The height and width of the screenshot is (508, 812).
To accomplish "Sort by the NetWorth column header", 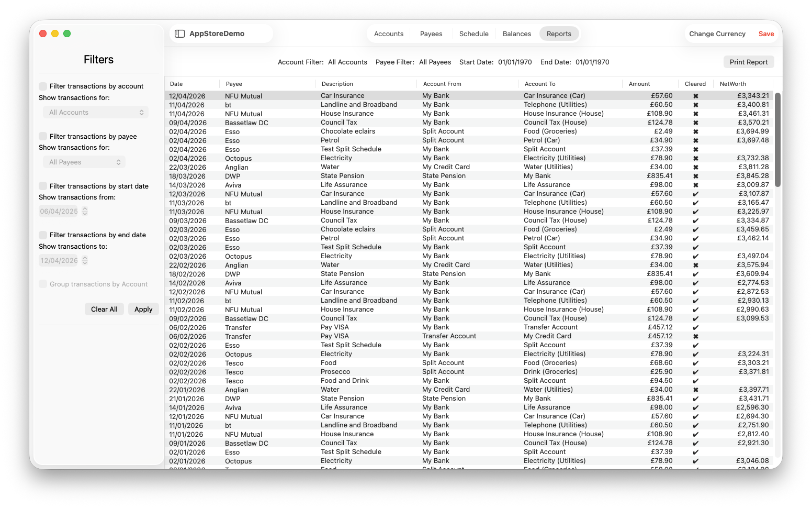I will (x=744, y=84).
